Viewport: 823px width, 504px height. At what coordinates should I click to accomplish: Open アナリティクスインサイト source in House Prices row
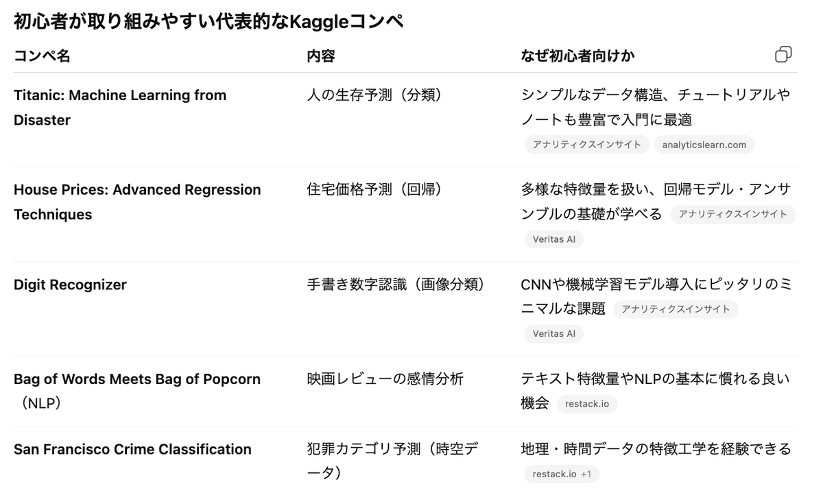point(733,215)
